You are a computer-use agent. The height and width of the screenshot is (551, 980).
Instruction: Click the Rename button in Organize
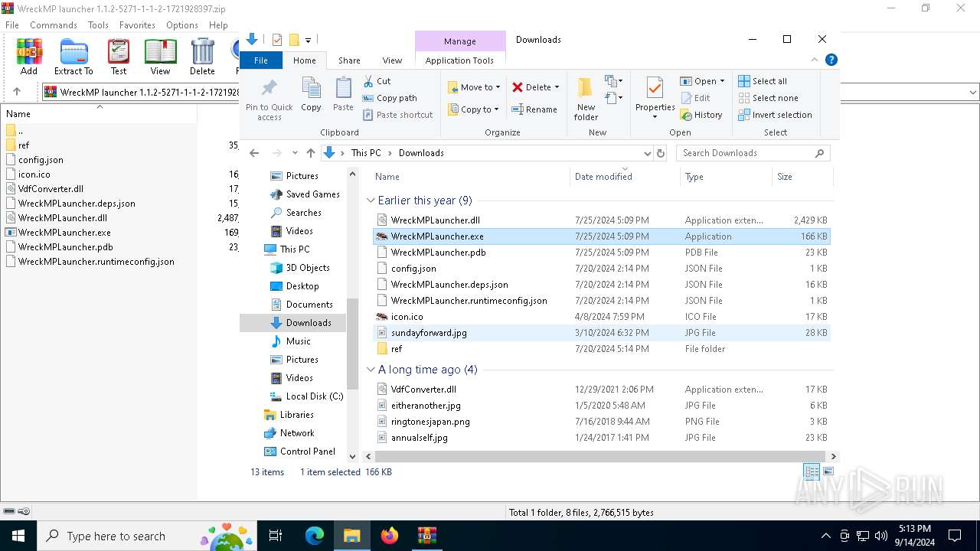534,109
